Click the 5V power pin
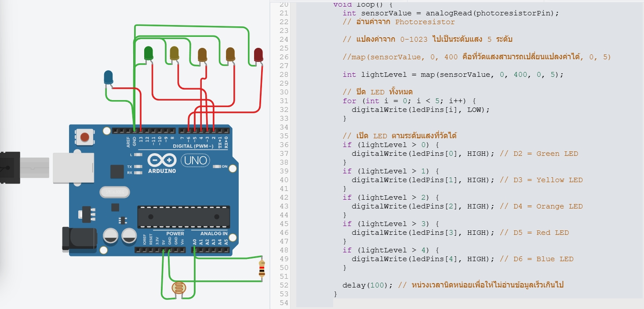The width and height of the screenshot is (644, 309). tap(163, 250)
